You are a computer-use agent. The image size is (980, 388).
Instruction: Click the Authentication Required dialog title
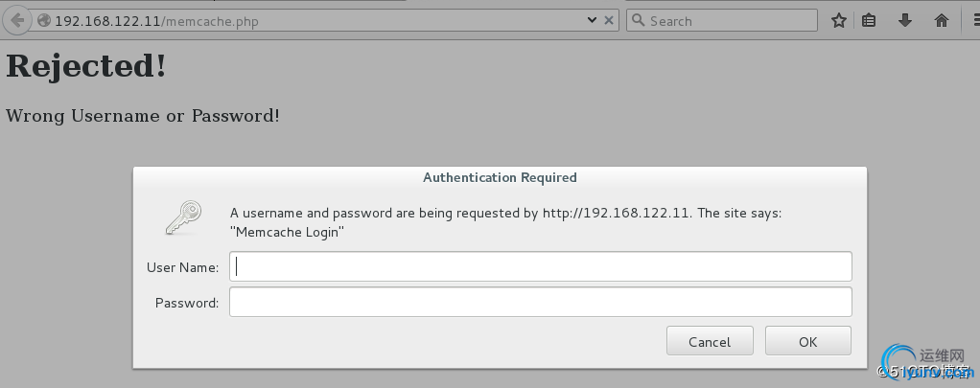click(500, 177)
